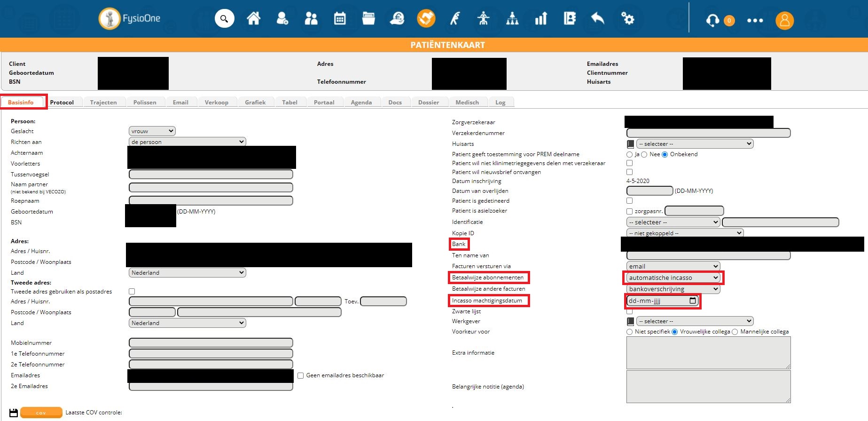Check 'Geen emailadres beschikbaar' box
This screenshot has width=868, height=421.
pyautogui.click(x=301, y=376)
